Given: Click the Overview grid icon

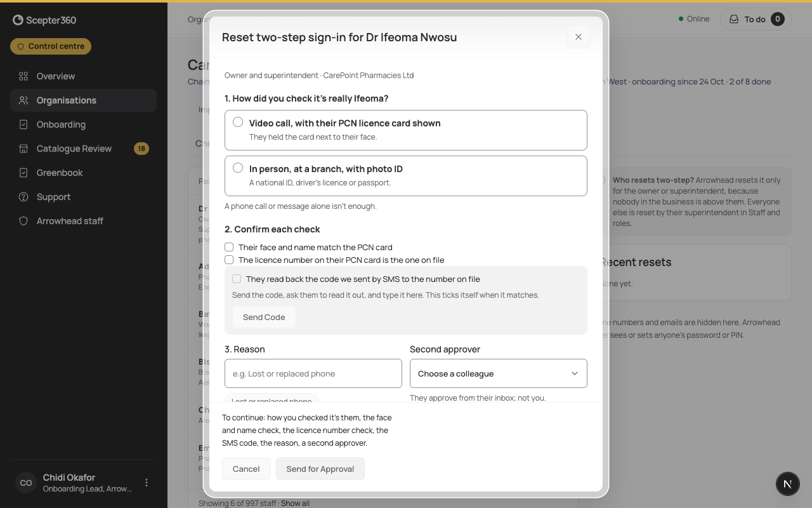Looking at the screenshot, I should [23, 76].
